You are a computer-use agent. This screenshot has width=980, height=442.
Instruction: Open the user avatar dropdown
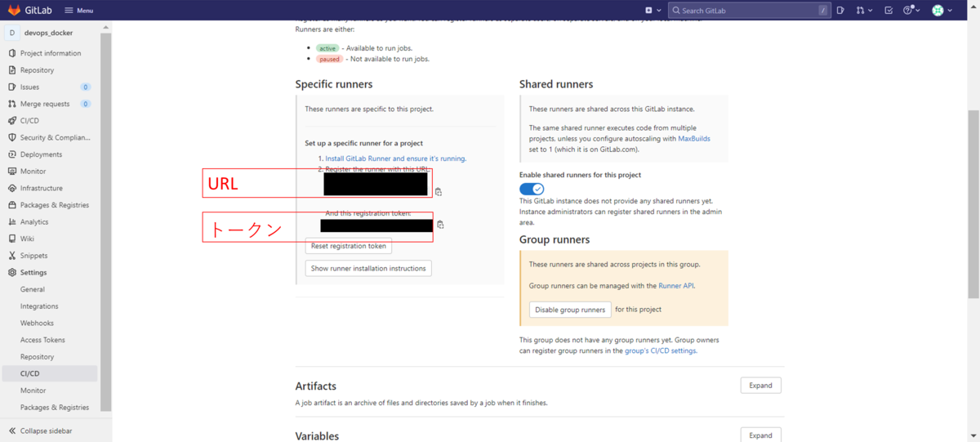[942, 11]
